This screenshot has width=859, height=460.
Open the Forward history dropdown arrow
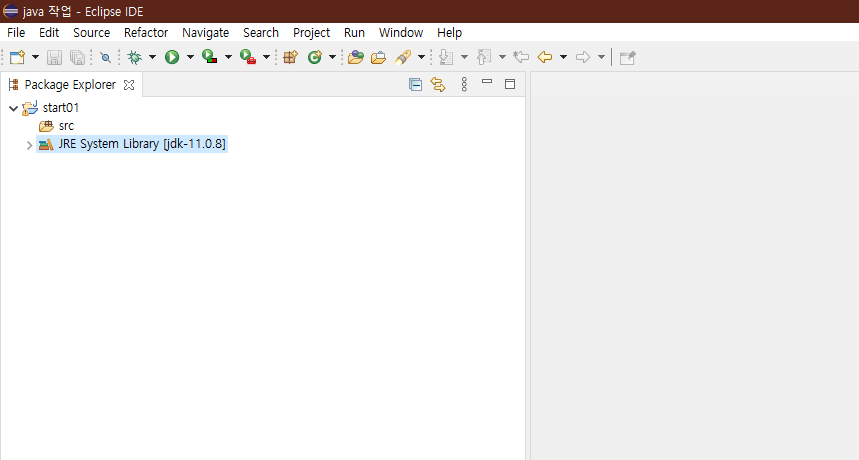(601, 57)
